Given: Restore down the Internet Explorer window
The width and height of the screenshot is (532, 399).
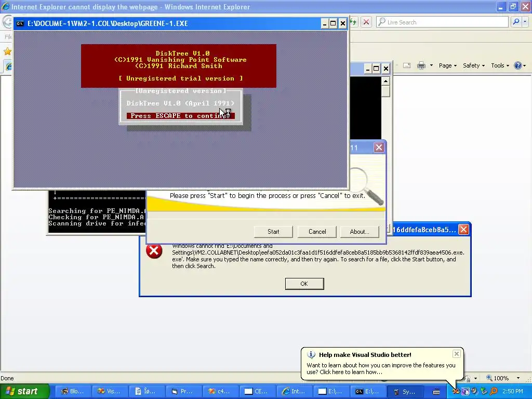Looking at the screenshot, I should [x=513, y=6].
